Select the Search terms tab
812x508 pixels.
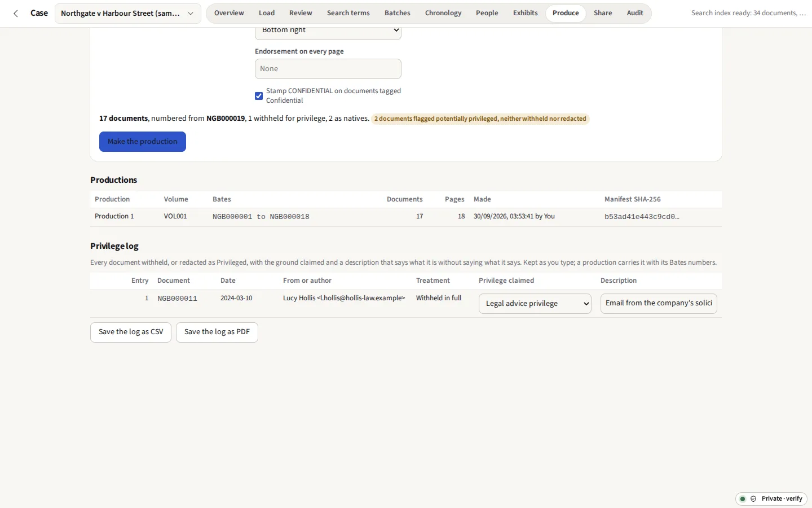[x=348, y=13]
